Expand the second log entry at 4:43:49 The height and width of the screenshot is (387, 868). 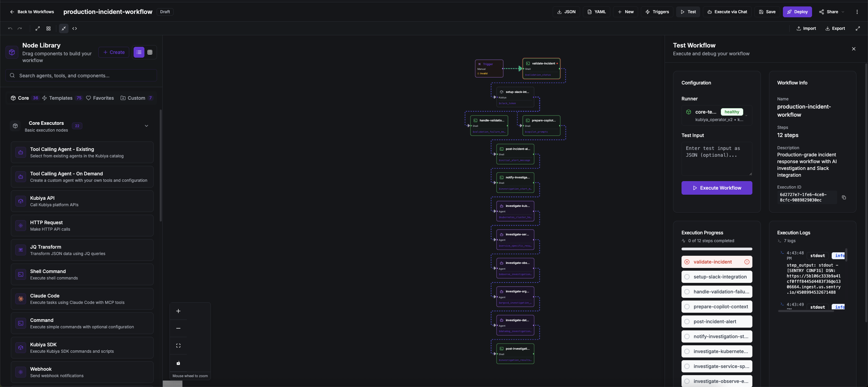pyautogui.click(x=782, y=304)
